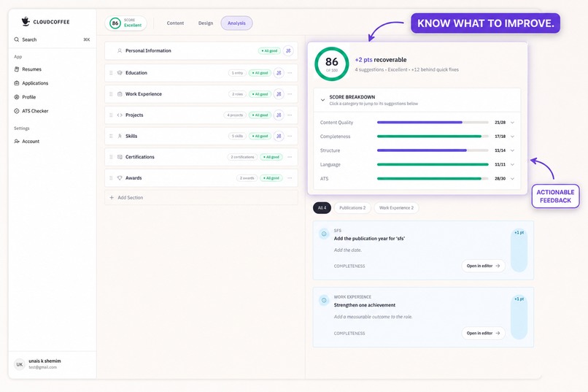Open Resumes from the sidebar
Screen dimensions: 588x392
click(31, 69)
